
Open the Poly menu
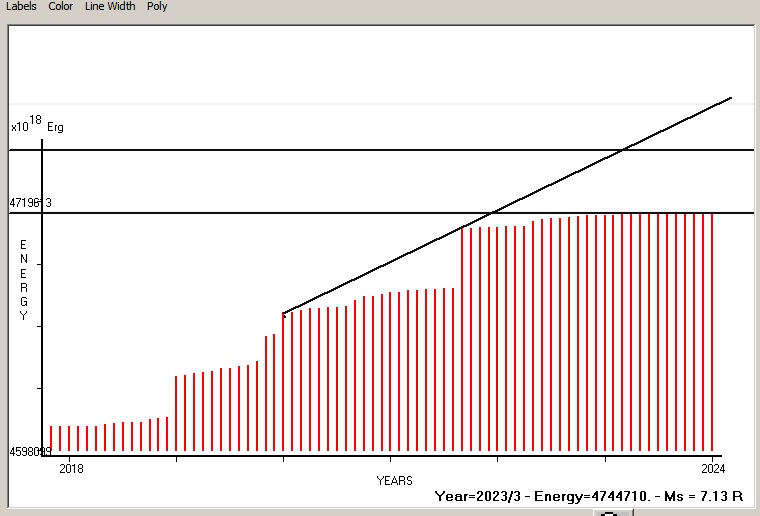[157, 6]
